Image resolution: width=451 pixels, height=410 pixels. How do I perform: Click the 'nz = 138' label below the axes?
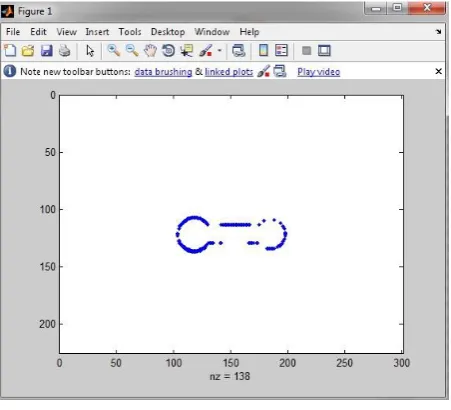click(x=230, y=376)
